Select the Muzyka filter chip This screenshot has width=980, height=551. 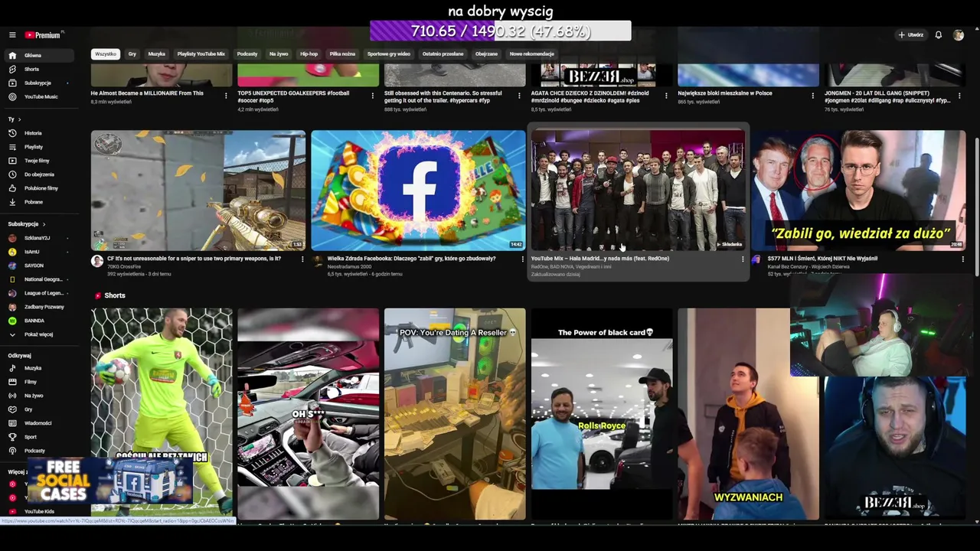[156, 54]
